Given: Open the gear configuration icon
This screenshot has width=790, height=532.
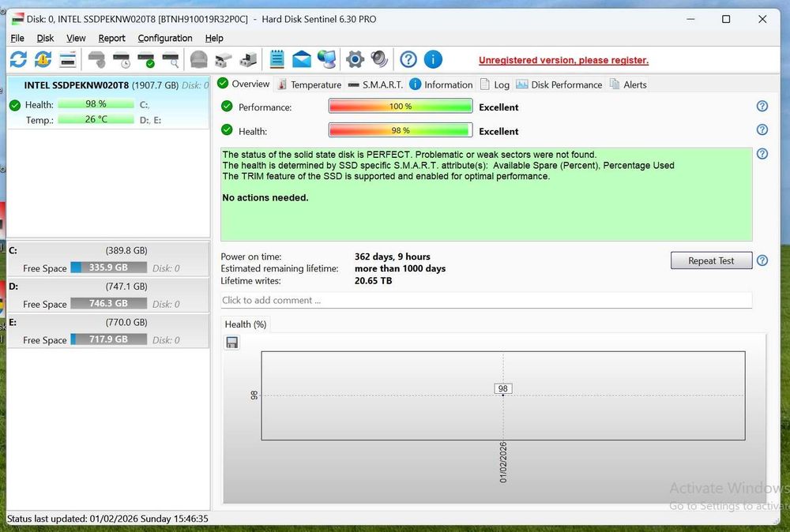Looking at the screenshot, I should coord(355,59).
